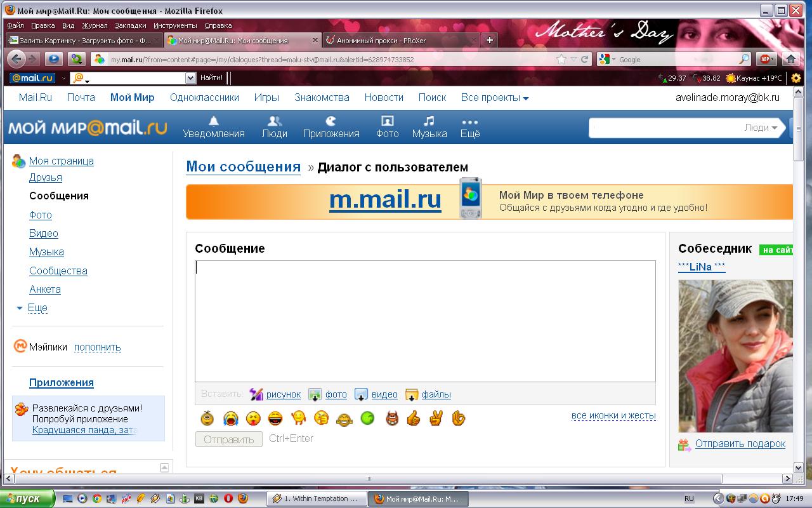
Task: Click the Отправить send button
Action: (x=229, y=439)
